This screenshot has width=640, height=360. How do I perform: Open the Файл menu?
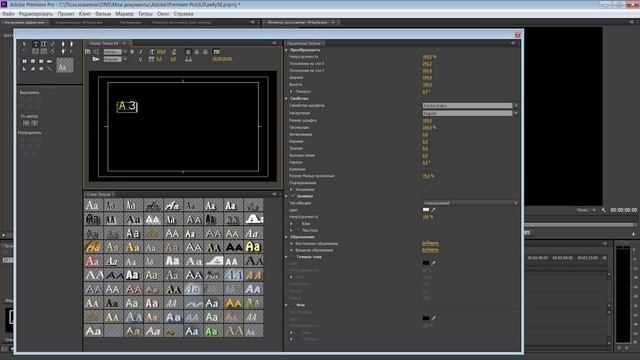[x=8, y=13]
